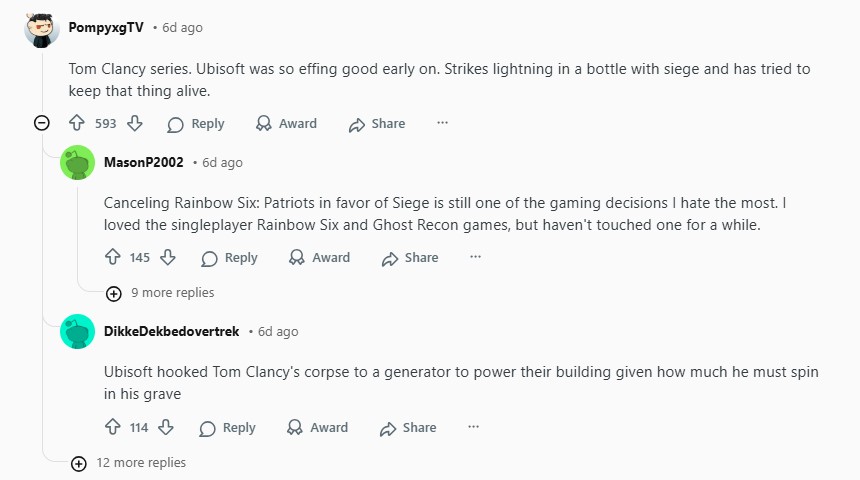Downvote DikkeDekbedovertrek's comment
This screenshot has height=480, width=860.
click(167, 428)
